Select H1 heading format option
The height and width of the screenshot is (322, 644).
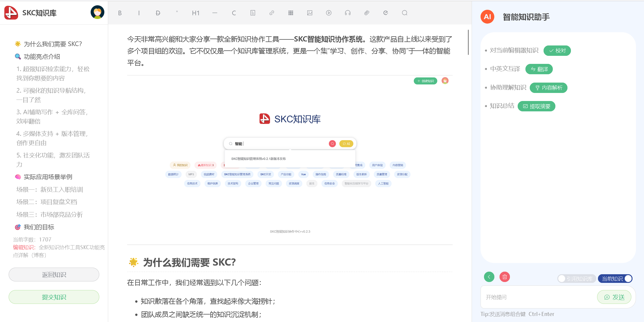pyautogui.click(x=196, y=13)
